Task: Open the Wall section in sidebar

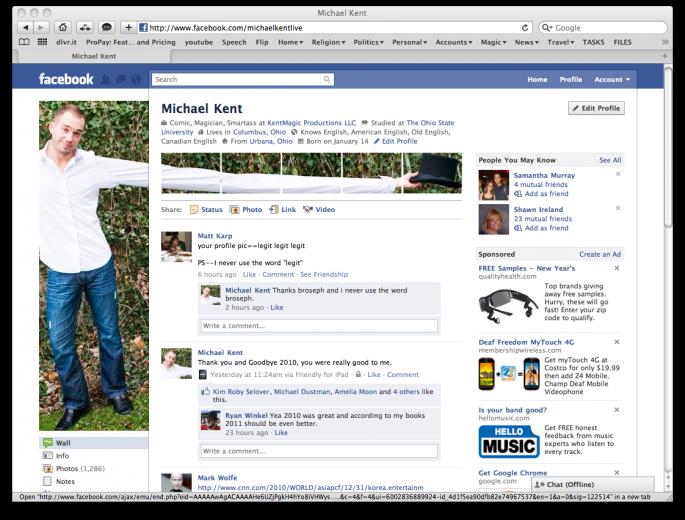Action: pyautogui.click(x=93, y=443)
